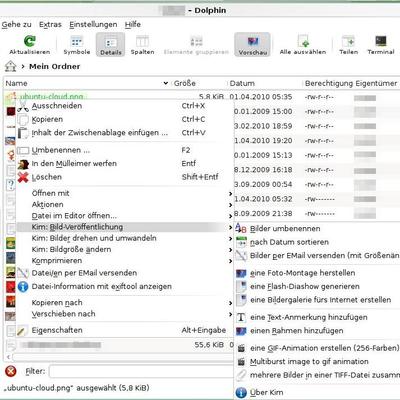Choose eine Foto-Montage herstellen
This screenshot has width=400, height=400.
pos(318,273)
